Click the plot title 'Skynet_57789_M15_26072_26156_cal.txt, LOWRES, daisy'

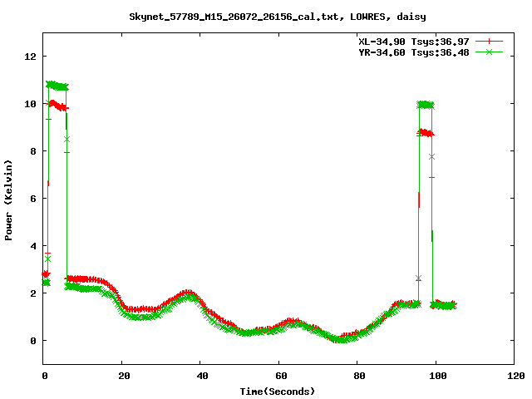tap(277, 17)
